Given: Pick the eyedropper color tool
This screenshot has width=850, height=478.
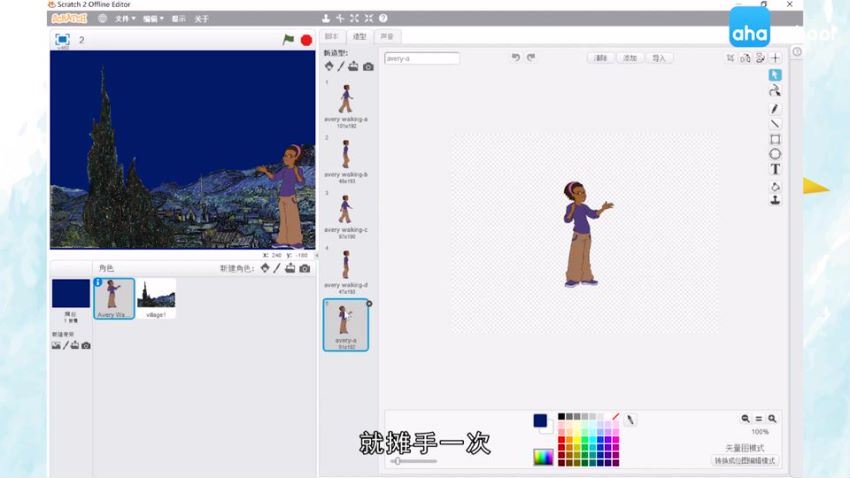Looking at the screenshot, I should (x=630, y=419).
